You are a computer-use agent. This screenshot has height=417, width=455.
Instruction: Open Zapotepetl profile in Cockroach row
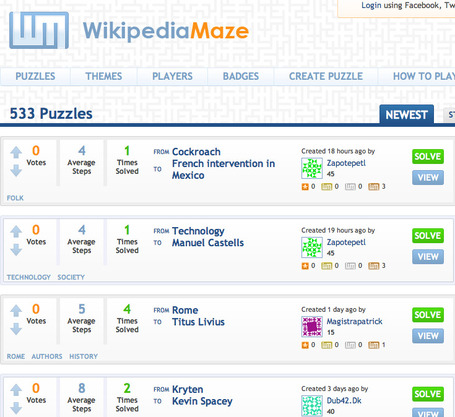click(x=346, y=163)
